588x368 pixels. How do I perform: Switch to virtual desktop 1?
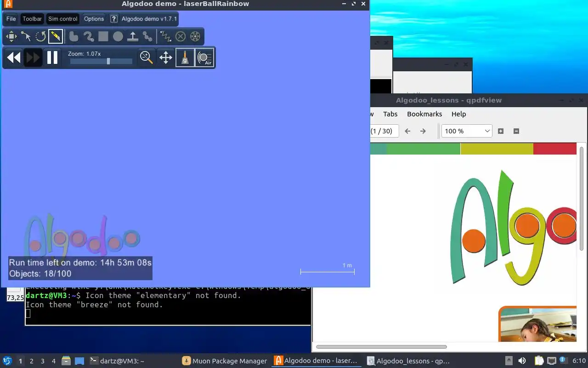pyautogui.click(x=20, y=361)
